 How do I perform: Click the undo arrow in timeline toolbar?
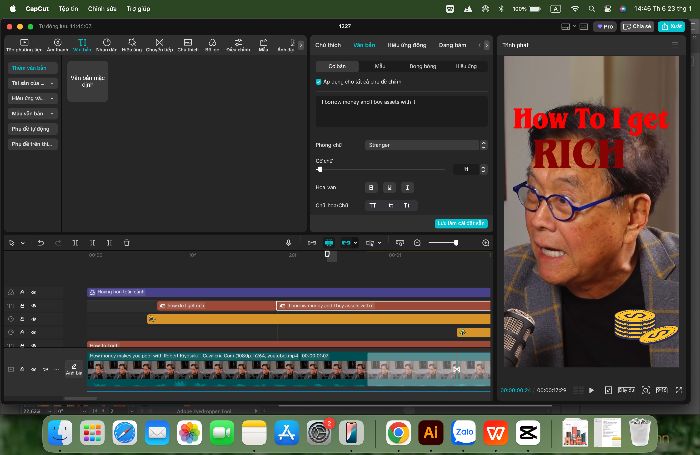41,243
